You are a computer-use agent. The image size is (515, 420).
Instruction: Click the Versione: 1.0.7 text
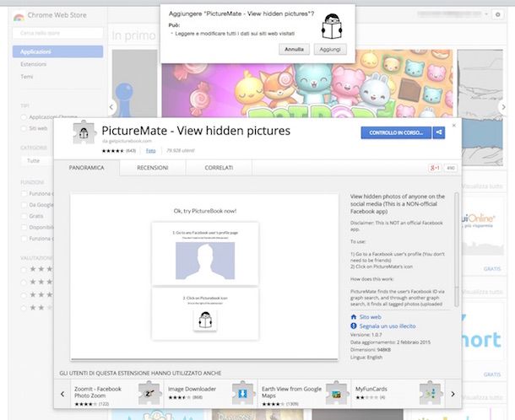(366, 335)
